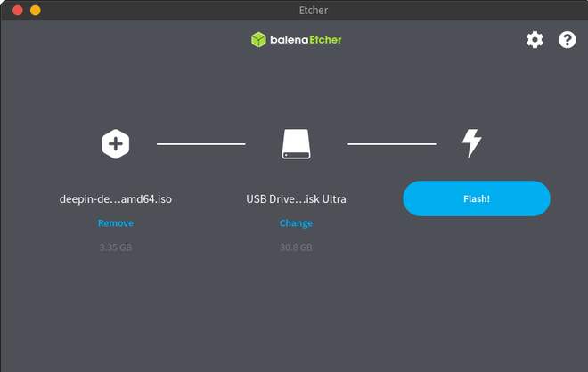Click the 3.35 GB image size
Screen dimensions: 588x372
[116, 247]
